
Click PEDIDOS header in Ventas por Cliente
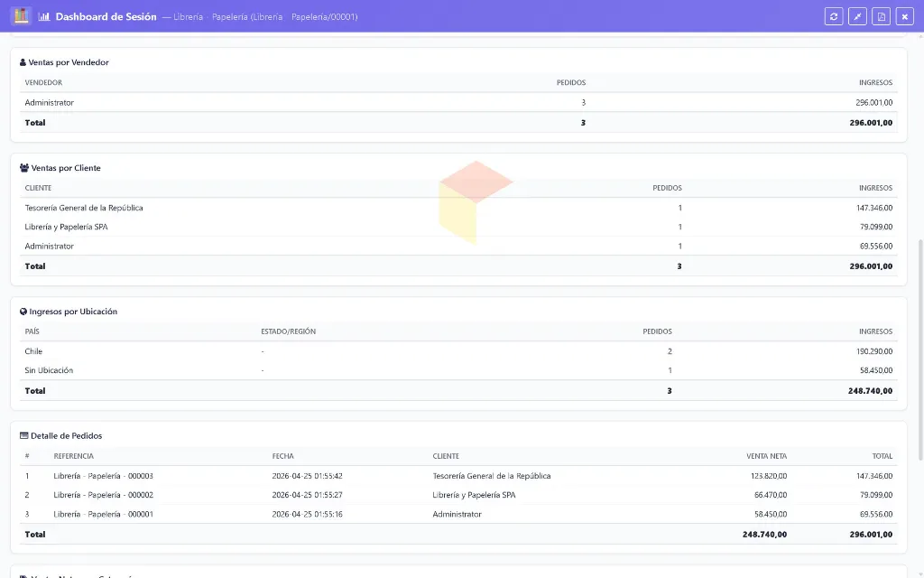pos(667,188)
